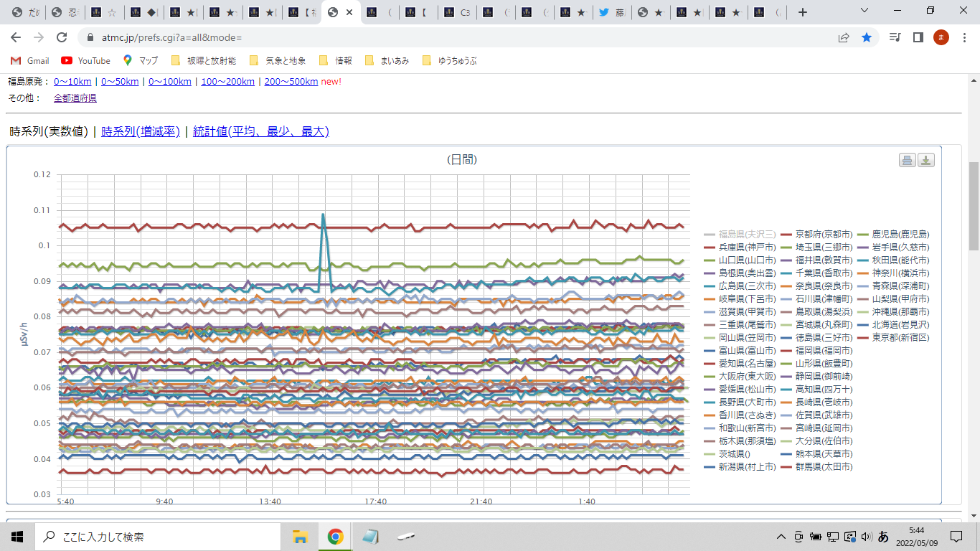Screen dimensions: 980x551
Task: Click the page's vertical scrollbar thumb
Action: coord(974,206)
